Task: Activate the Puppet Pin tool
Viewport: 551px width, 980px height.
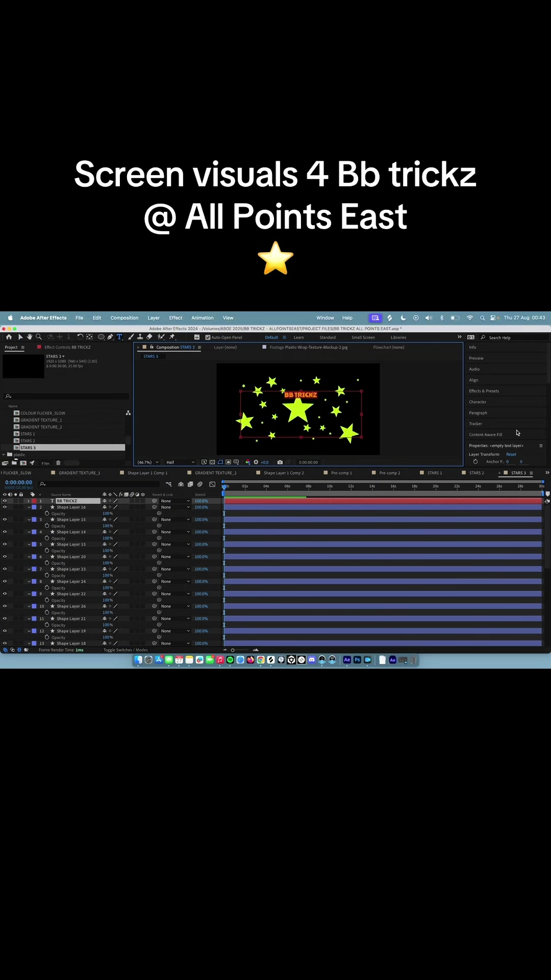Action: (172, 337)
